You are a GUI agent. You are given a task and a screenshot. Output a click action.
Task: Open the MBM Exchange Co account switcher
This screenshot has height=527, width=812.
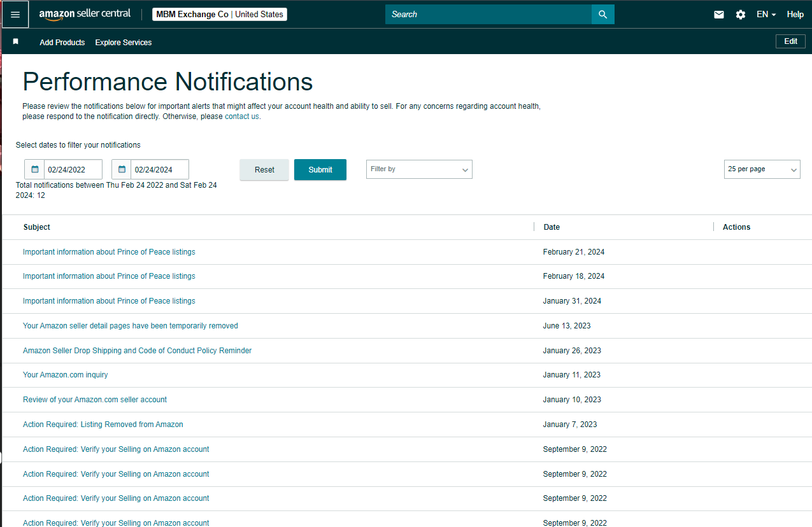click(220, 14)
